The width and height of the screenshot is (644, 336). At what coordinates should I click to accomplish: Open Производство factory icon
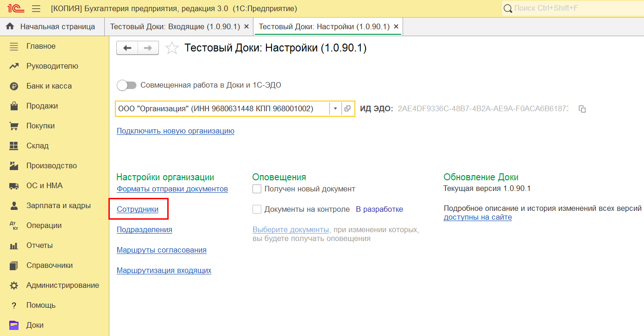click(14, 166)
